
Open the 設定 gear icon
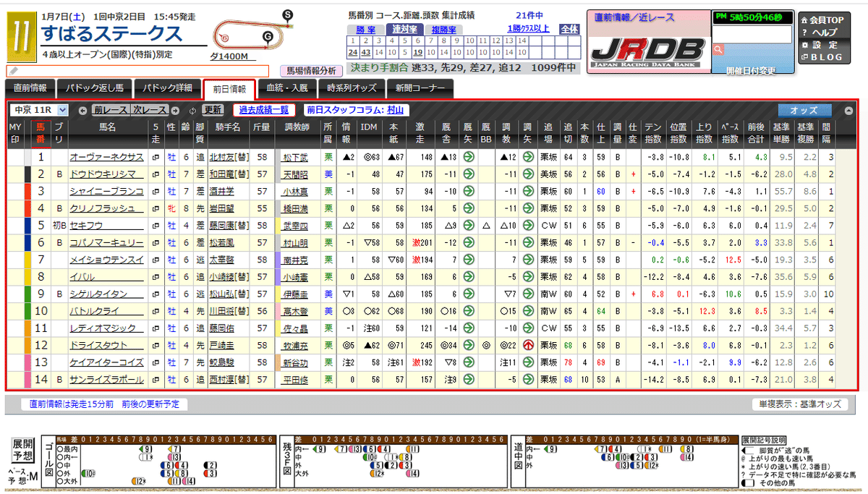point(805,44)
